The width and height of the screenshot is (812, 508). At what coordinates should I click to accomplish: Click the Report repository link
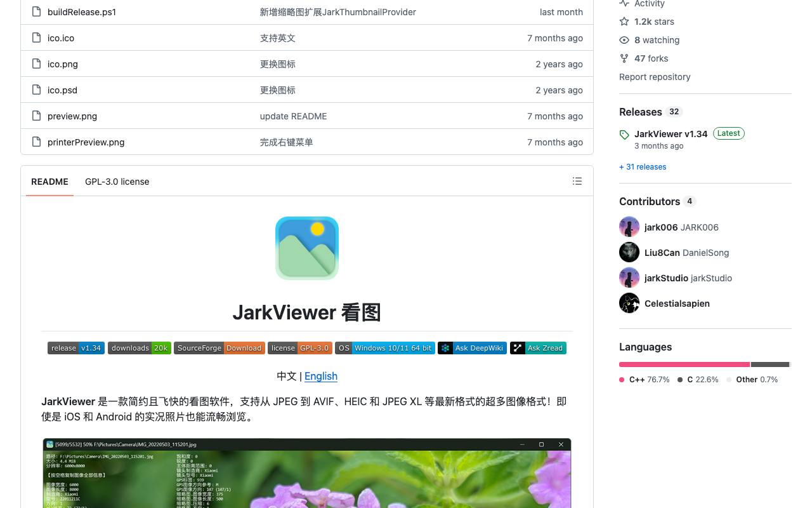(655, 77)
